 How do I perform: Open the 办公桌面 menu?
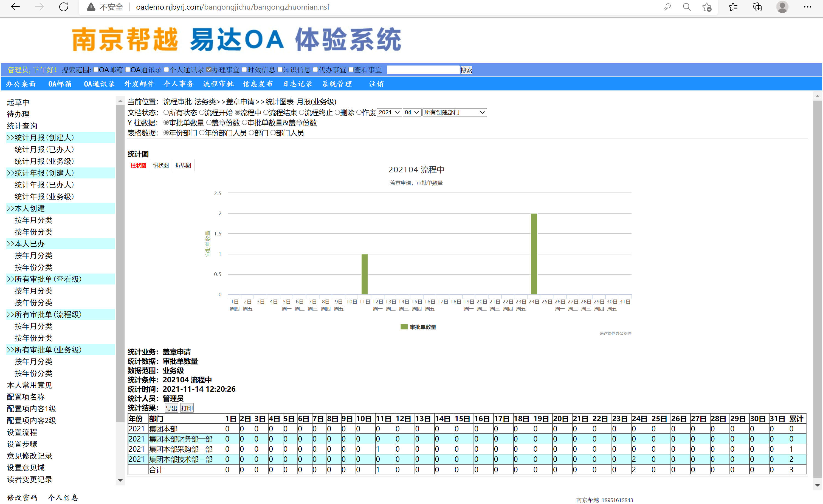21,84
